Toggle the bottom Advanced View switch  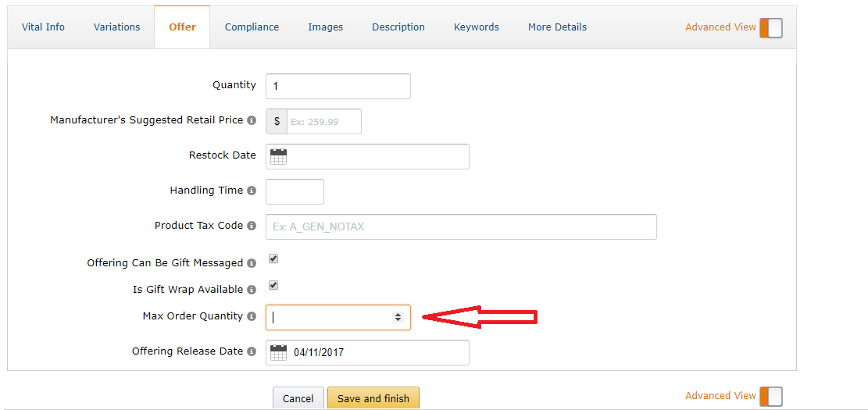point(771,396)
